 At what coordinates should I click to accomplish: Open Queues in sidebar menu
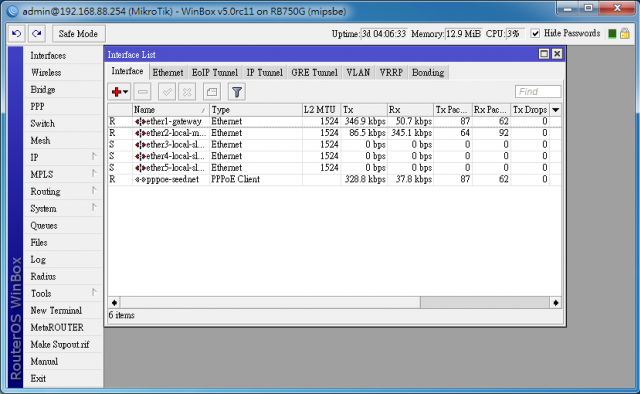pyautogui.click(x=63, y=226)
